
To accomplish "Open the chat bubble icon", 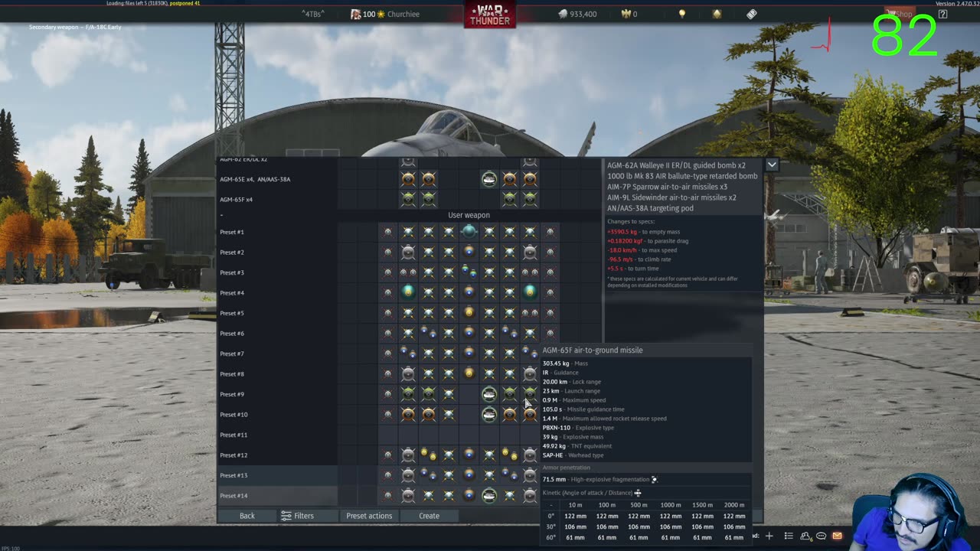I will point(821,536).
